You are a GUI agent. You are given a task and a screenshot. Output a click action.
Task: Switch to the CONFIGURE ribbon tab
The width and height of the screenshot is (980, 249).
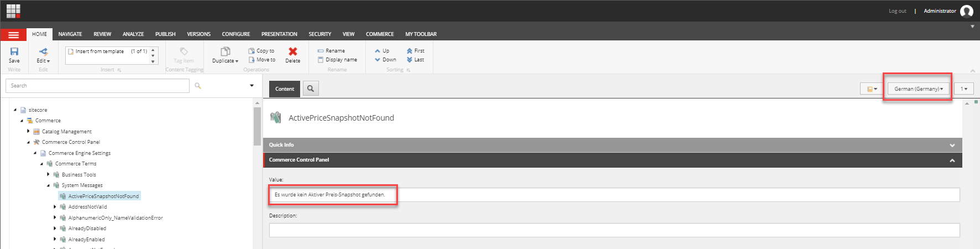[236, 34]
